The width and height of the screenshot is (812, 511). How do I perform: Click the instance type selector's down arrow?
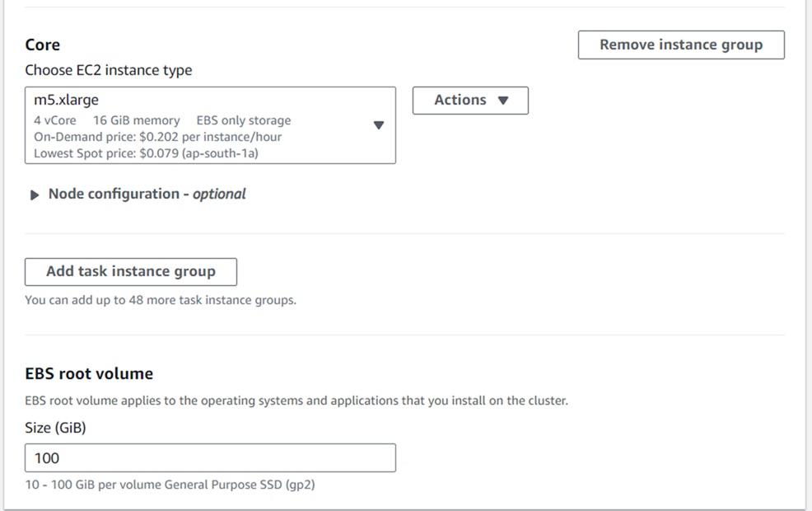379,125
